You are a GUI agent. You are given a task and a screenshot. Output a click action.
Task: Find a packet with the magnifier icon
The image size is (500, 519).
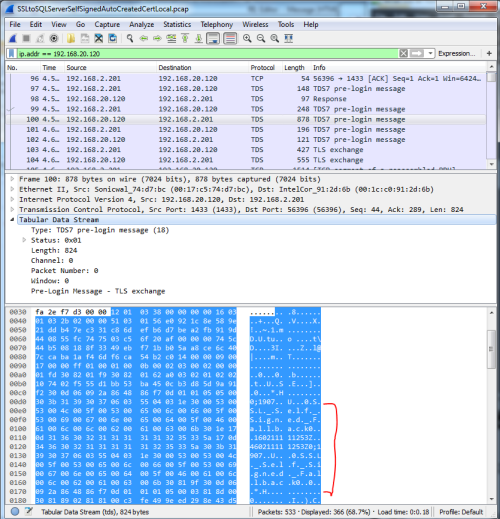coord(130,38)
